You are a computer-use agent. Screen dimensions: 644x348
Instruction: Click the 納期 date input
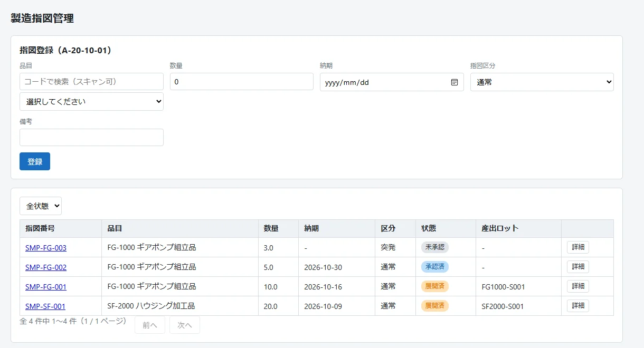click(x=392, y=82)
